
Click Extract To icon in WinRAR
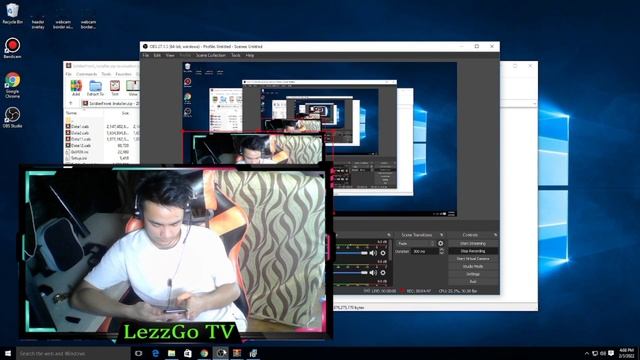[95, 88]
